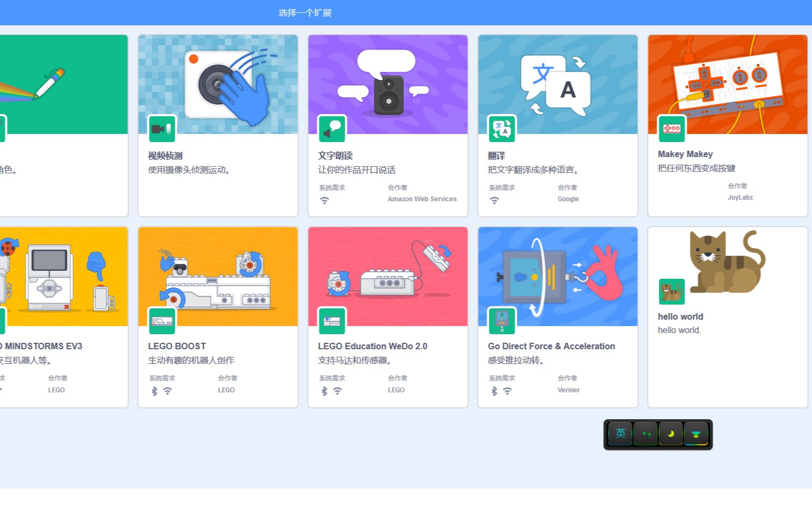This screenshot has width=812, height=508.
Task: Click the LEGO WeDo 2.0 badge icon
Action: coord(332,321)
